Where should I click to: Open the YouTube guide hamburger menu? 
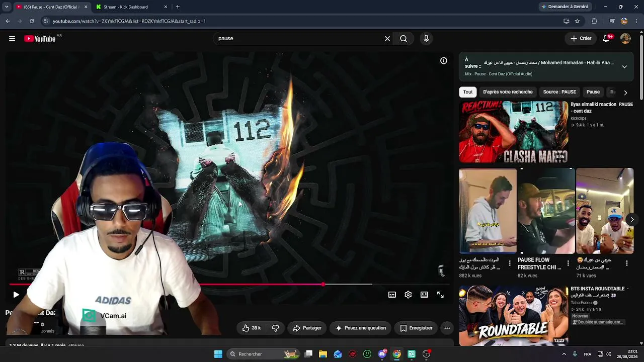pos(12,39)
